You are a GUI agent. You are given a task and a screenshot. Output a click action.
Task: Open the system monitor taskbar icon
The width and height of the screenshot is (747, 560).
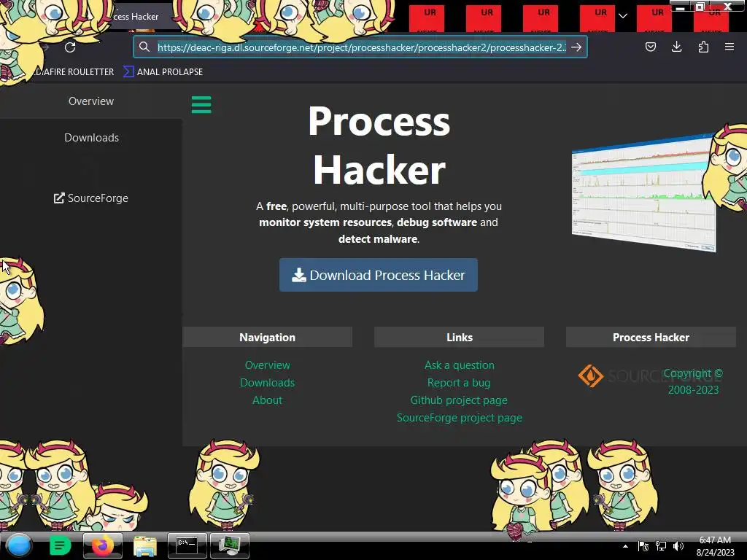[230, 545]
